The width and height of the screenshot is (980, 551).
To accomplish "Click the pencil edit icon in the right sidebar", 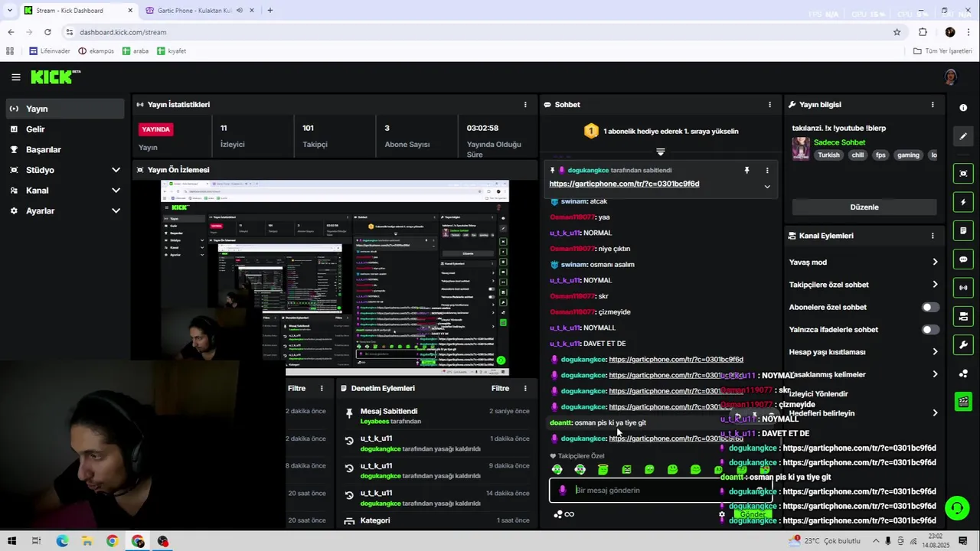I will [963, 136].
